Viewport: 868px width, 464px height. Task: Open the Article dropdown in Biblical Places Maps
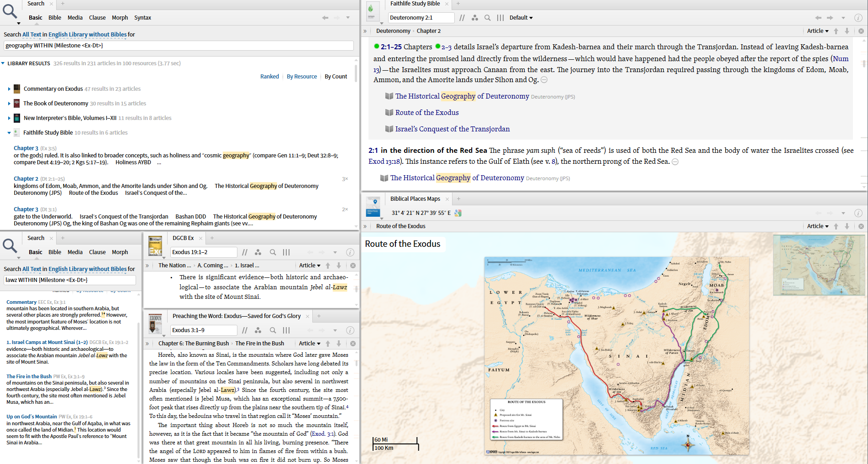click(818, 226)
